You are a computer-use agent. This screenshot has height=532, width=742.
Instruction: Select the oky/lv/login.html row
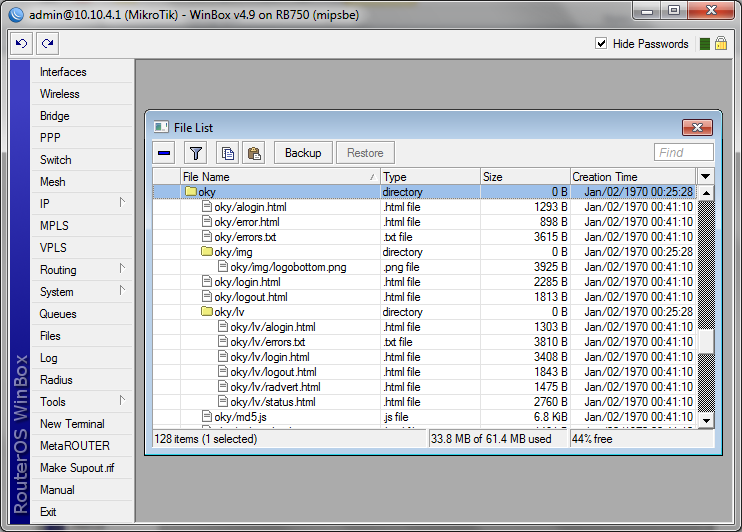(424, 356)
